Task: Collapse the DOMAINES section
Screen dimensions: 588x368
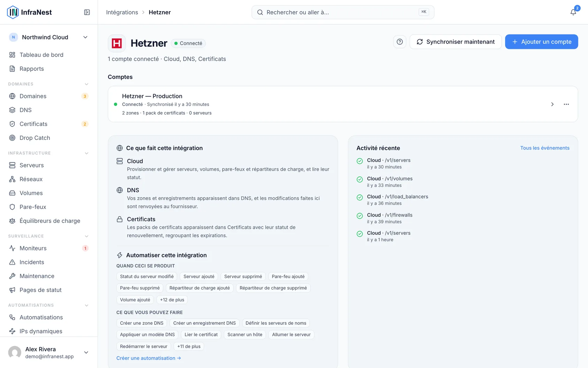Action: point(87,84)
